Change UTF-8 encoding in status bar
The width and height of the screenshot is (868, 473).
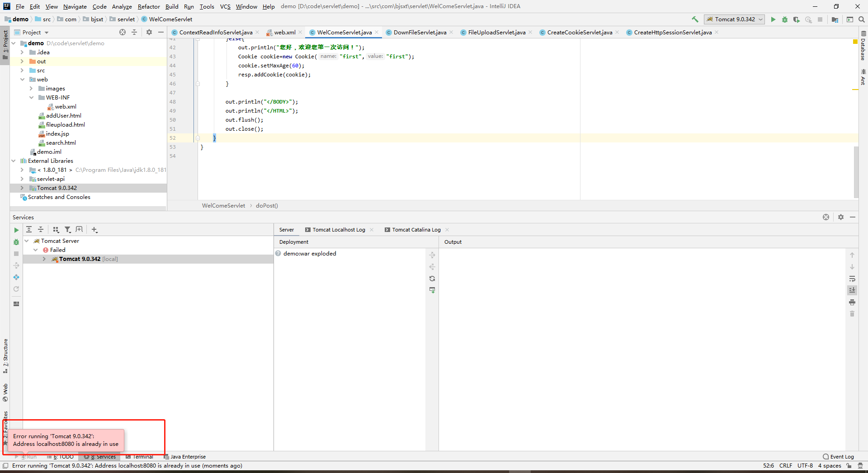pyautogui.click(x=805, y=466)
